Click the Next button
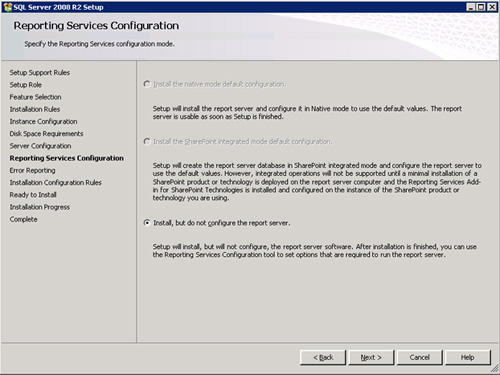 (x=371, y=357)
